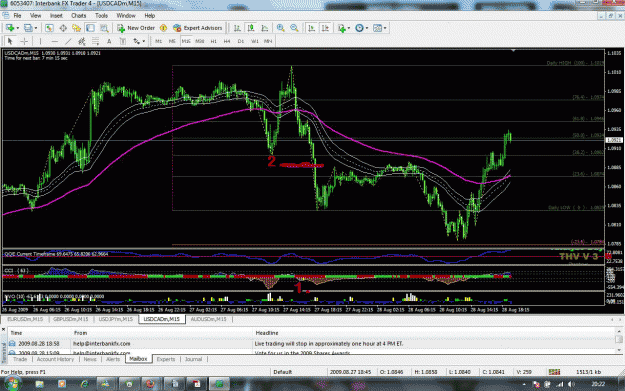
Task: Pick the horizontal line tool
Action: click(x=55, y=41)
